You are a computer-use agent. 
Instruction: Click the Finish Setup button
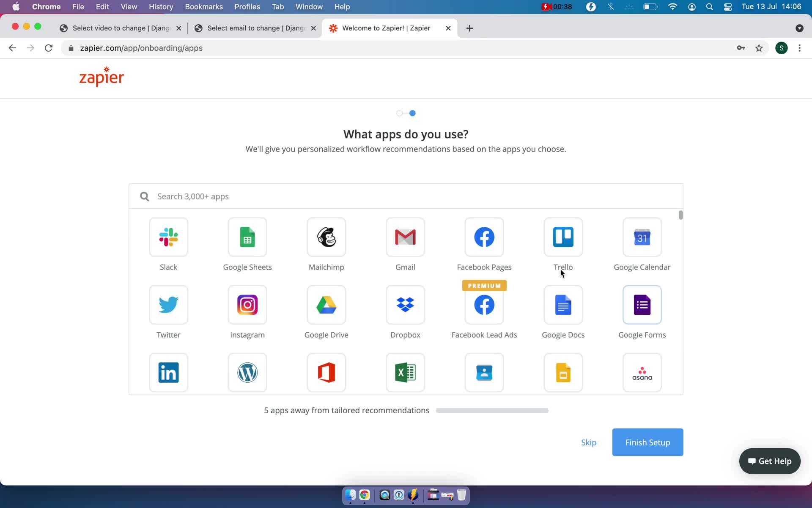coord(648,442)
